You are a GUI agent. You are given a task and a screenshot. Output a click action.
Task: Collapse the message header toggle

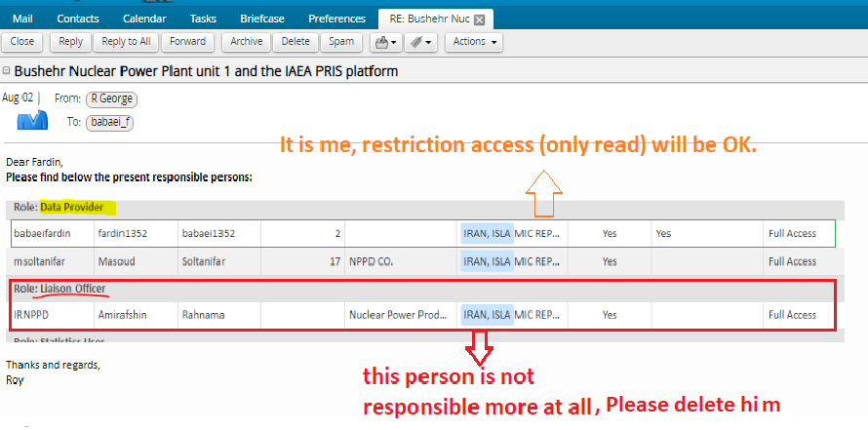click(6, 71)
